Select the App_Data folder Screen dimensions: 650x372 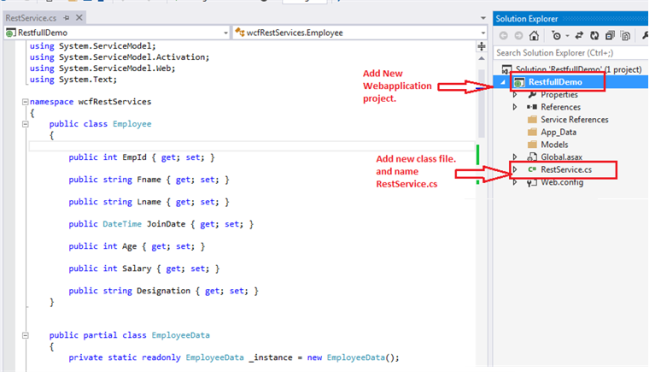pos(558,132)
